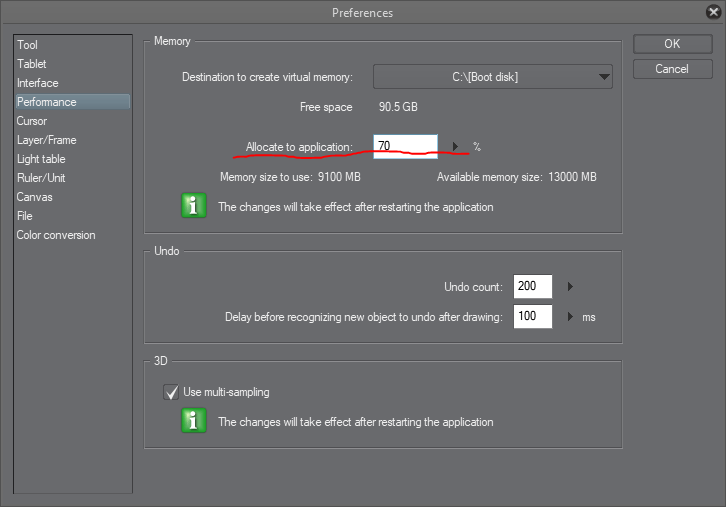Toggle the Use multi-sampling checkbox
The image size is (726, 507).
(x=170, y=392)
